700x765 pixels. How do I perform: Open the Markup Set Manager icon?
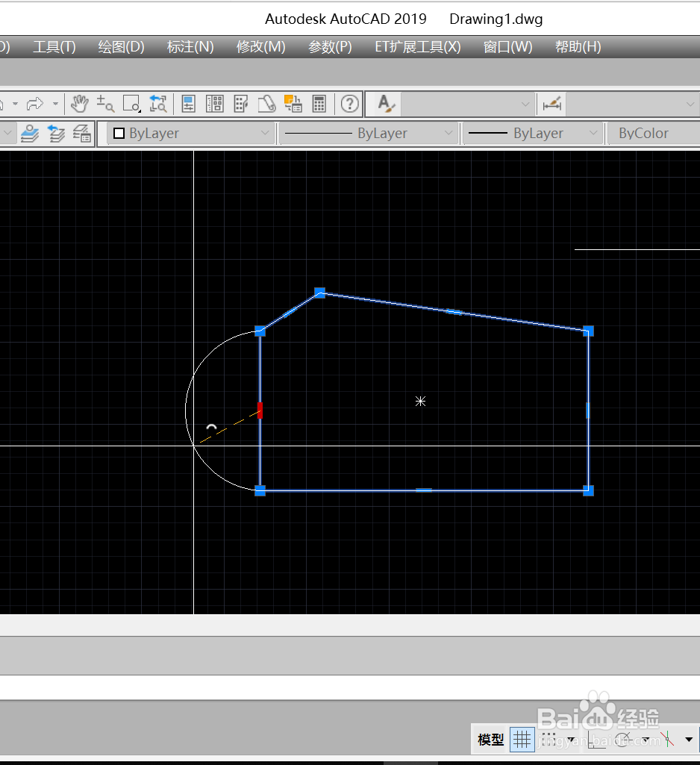[x=293, y=104]
